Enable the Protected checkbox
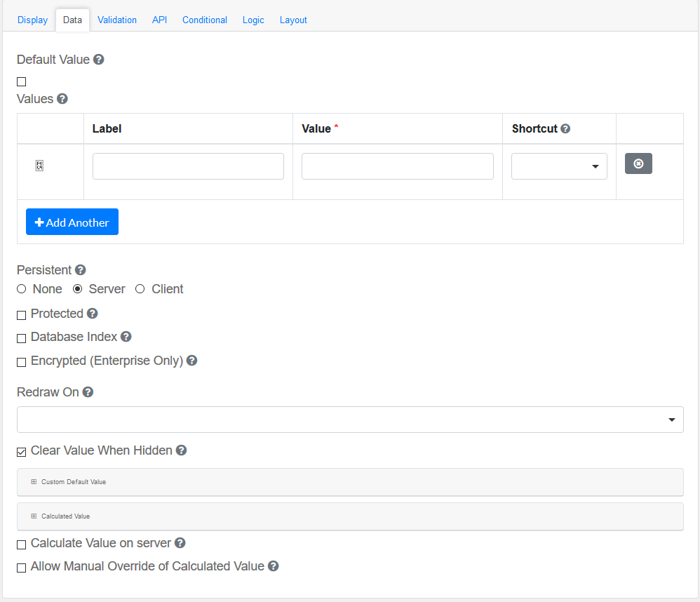This screenshot has width=700, height=602. pyautogui.click(x=22, y=315)
